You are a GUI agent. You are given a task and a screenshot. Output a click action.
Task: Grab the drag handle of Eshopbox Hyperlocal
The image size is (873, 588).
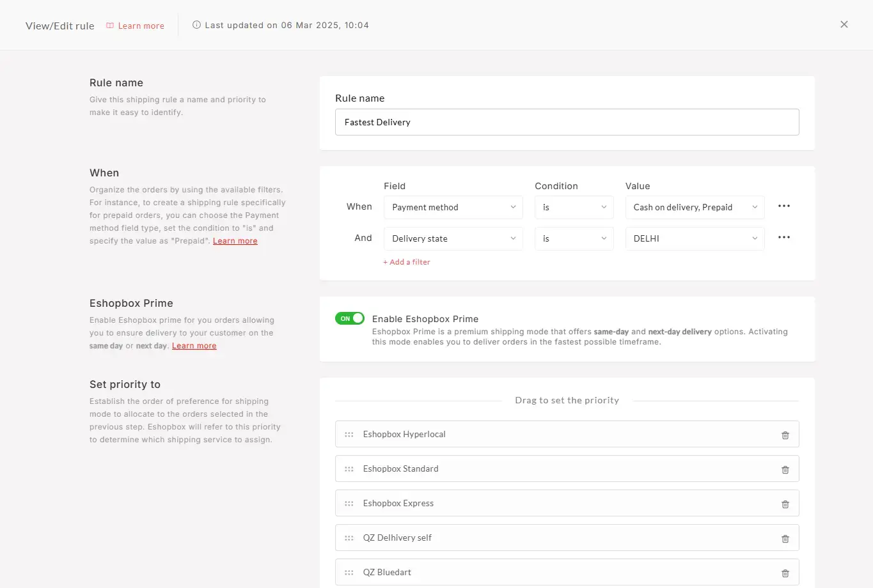tap(349, 435)
